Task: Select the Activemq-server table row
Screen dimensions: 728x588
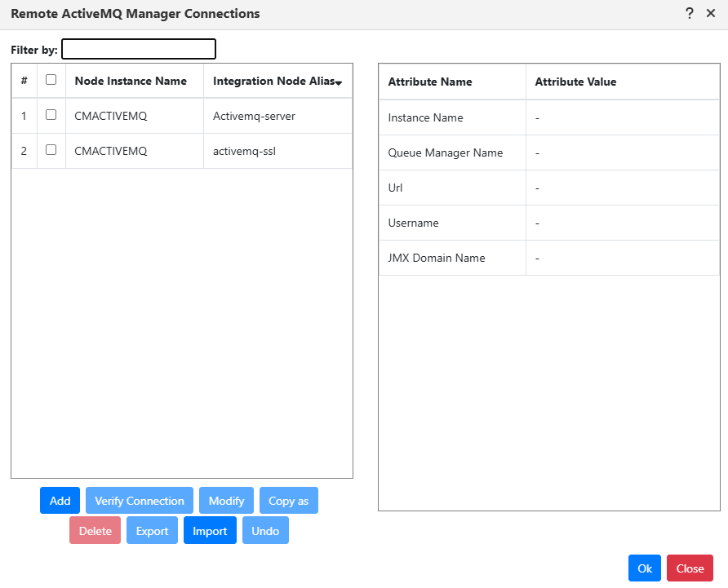Action: [x=182, y=116]
